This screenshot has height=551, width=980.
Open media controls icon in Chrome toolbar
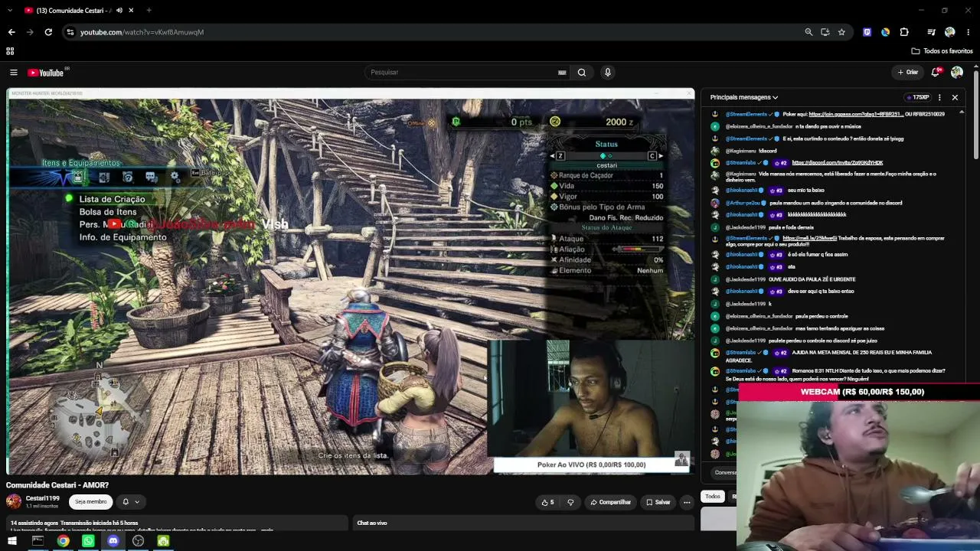tap(931, 32)
